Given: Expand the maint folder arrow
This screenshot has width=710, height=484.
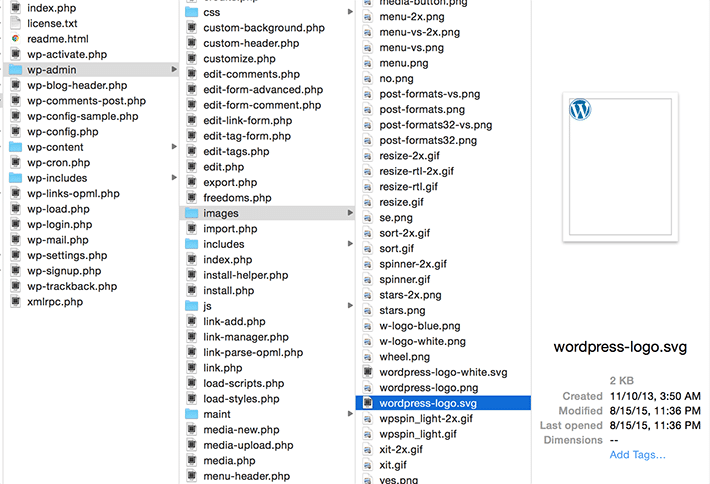Looking at the screenshot, I should click(x=350, y=414).
